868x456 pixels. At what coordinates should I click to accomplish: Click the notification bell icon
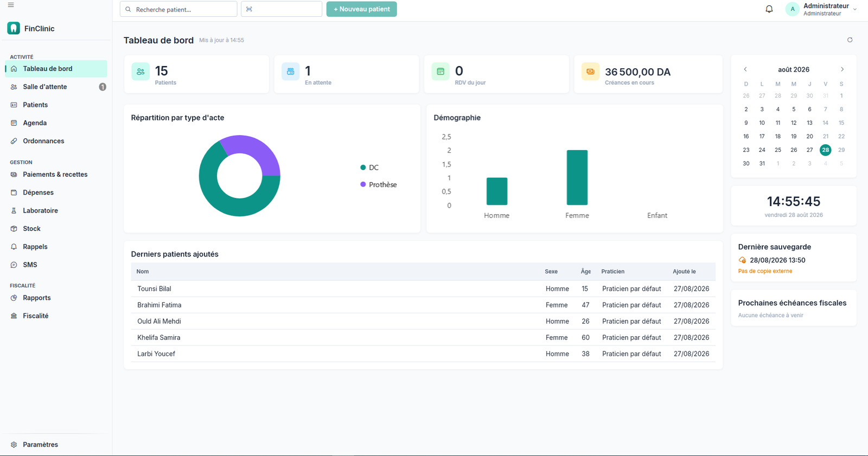pos(769,9)
